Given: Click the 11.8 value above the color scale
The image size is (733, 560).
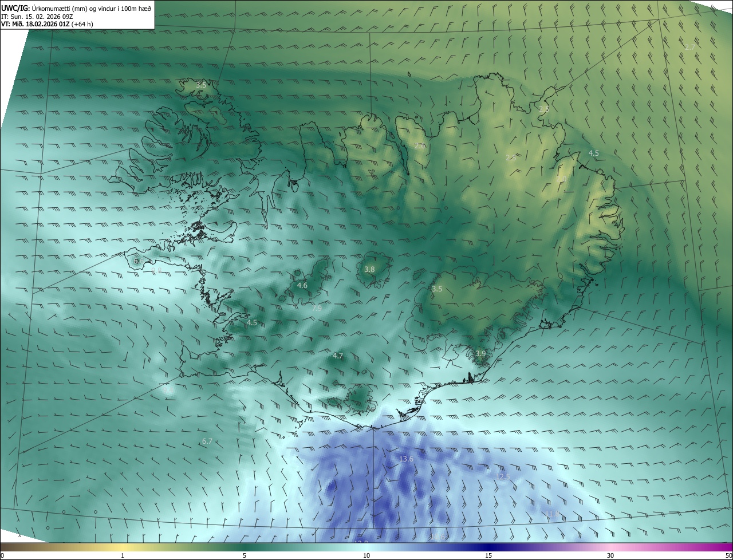Looking at the screenshot, I should coord(551,514).
